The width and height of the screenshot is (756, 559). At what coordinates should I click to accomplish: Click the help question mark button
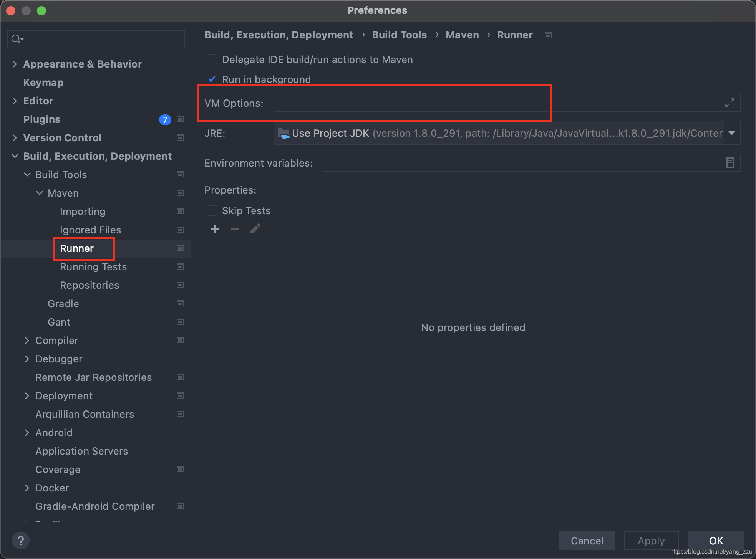pyautogui.click(x=21, y=541)
